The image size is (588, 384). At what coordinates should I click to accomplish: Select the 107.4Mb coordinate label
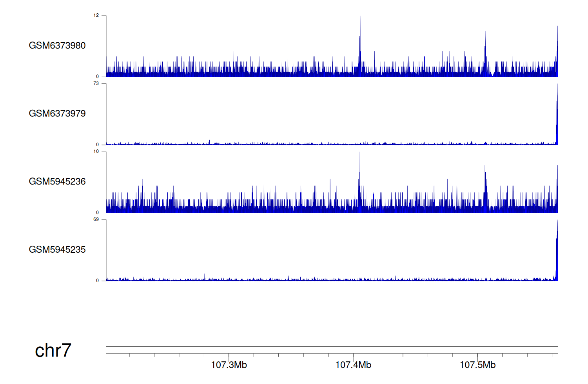point(353,365)
